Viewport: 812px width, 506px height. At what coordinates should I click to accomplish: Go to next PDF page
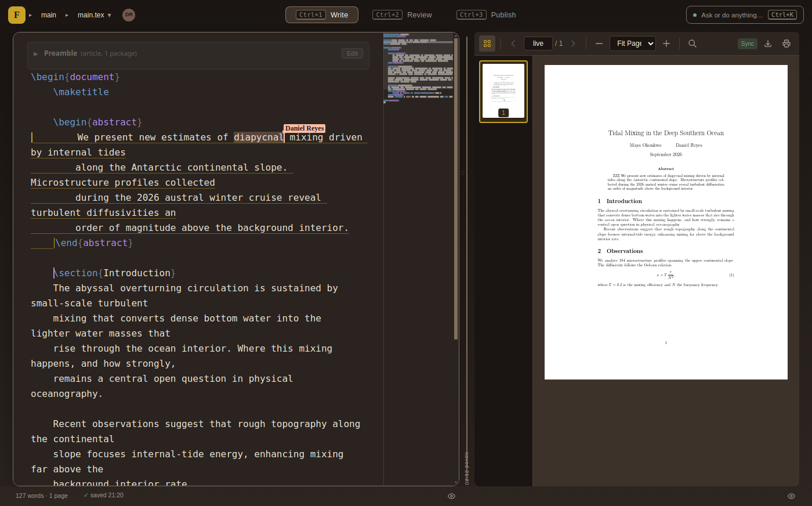[573, 44]
